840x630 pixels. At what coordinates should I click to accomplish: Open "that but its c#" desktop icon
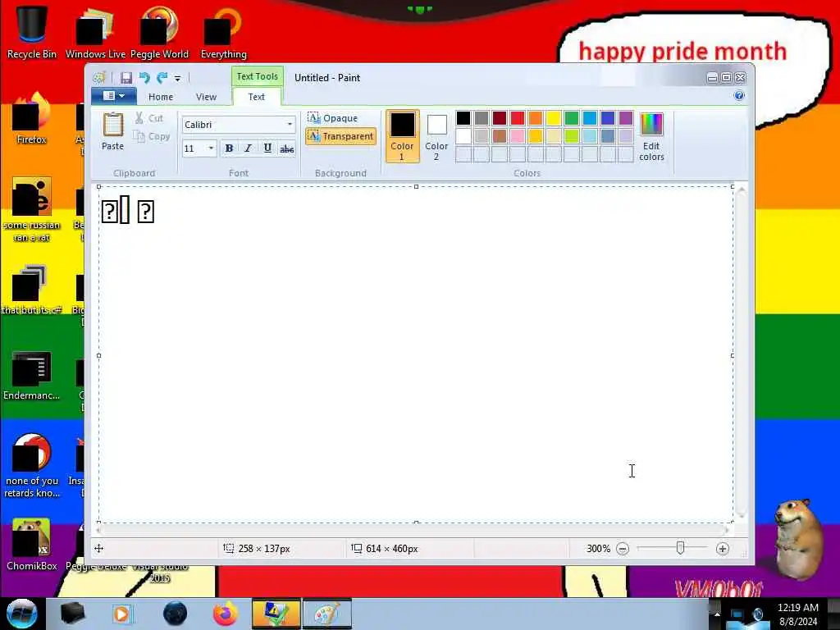tap(32, 290)
